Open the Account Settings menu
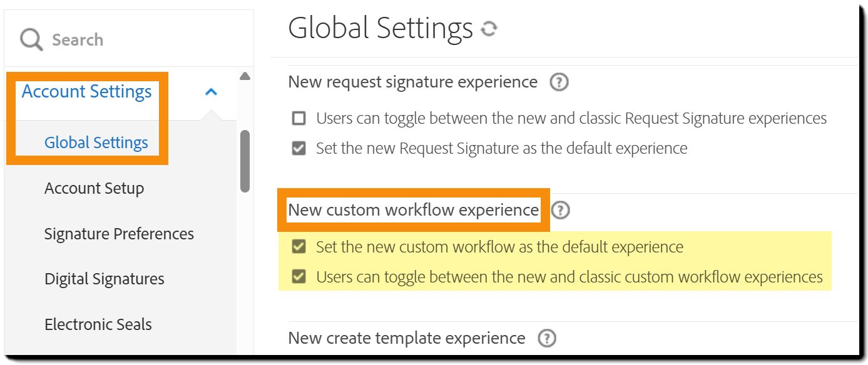Viewport: 868px width, 365px height. coord(86,91)
